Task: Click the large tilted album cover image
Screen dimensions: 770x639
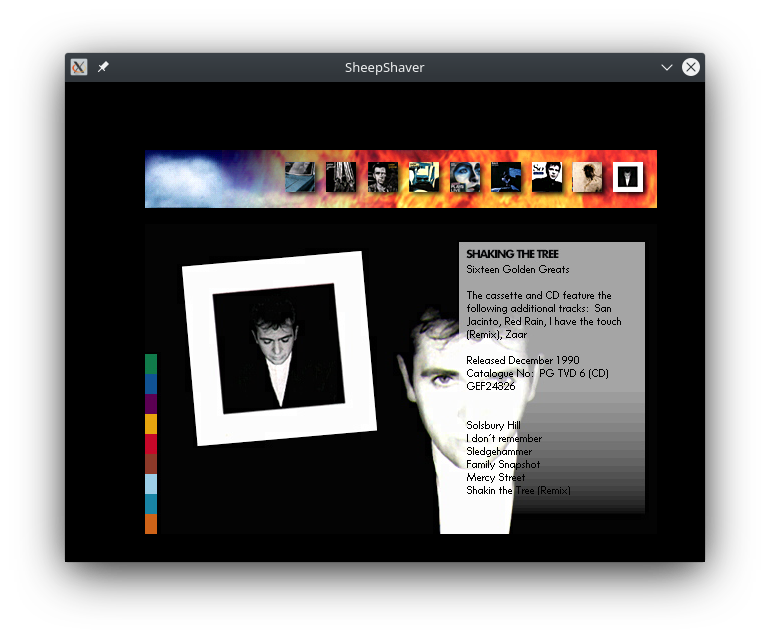Action: [279, 348]
